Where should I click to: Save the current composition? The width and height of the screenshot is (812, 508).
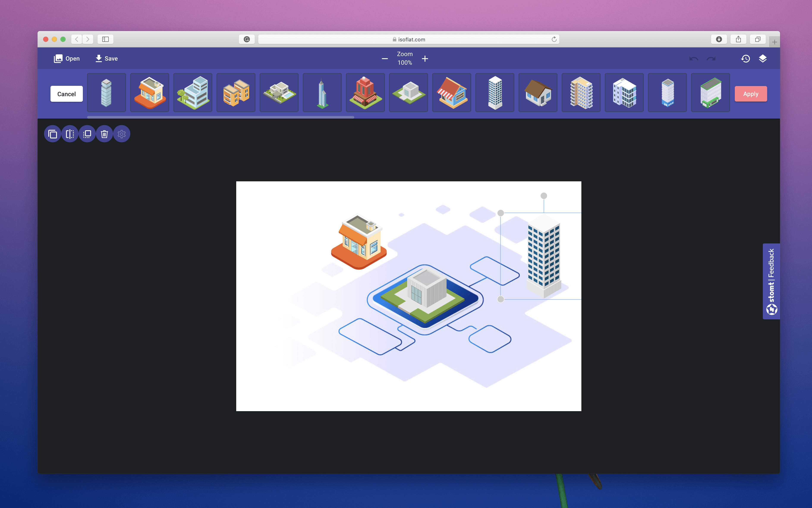point(107,58)
